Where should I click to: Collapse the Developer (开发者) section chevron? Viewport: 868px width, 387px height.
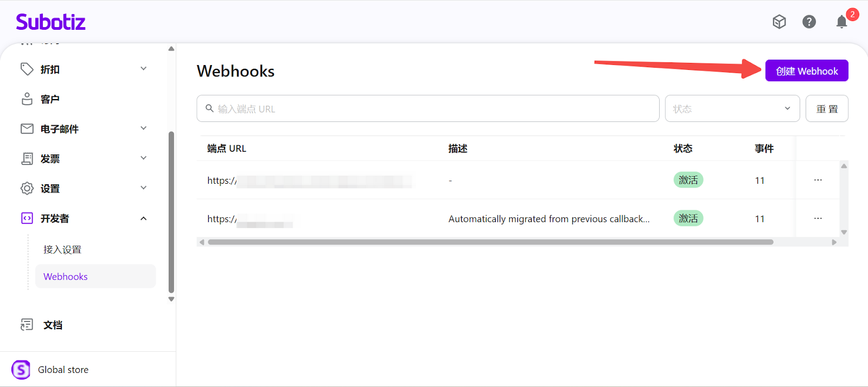144,218
